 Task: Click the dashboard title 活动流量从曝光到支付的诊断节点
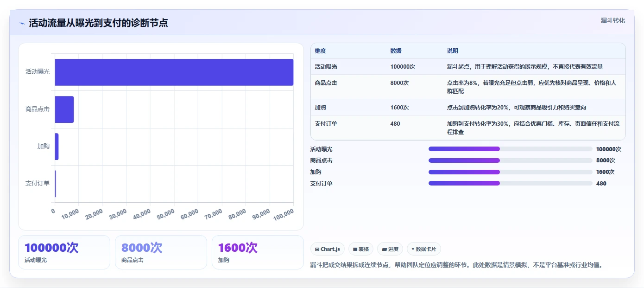(98, 23)
